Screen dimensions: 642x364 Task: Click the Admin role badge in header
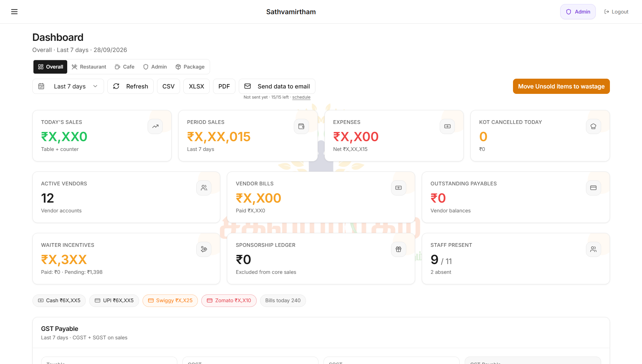(x=578, y=12)
